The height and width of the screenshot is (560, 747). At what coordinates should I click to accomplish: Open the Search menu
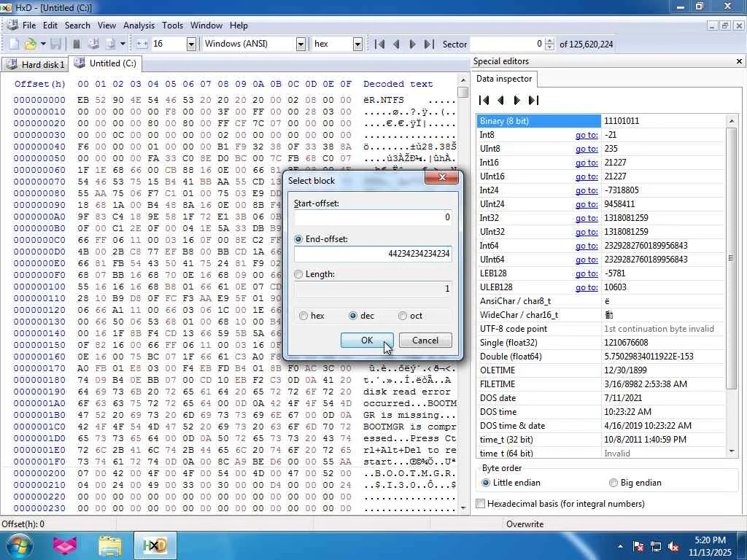pyautogui.click(x=77, y=26)
